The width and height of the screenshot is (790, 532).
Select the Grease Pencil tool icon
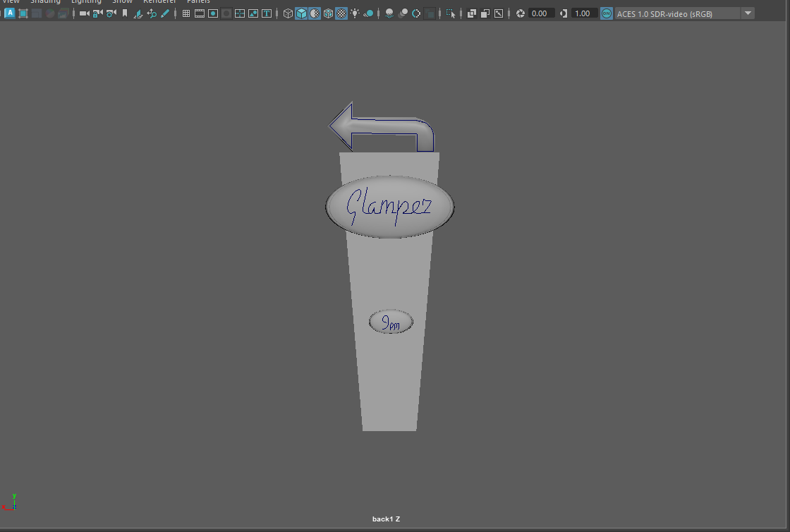coord(165,13)
